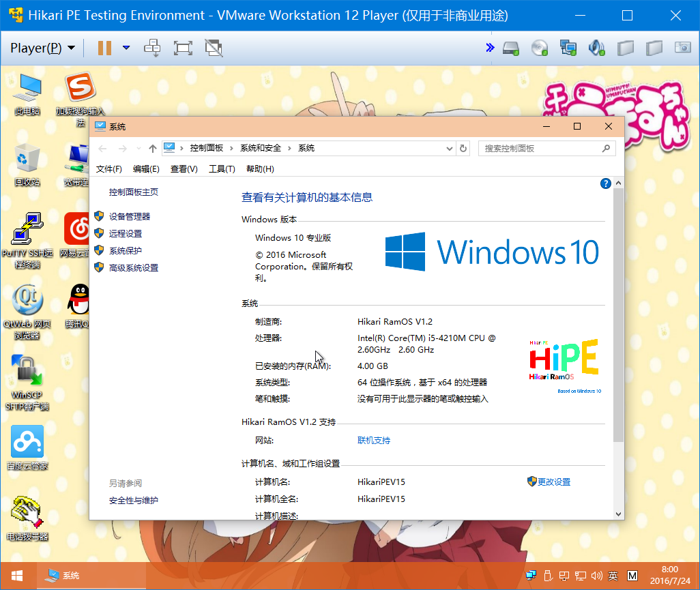700x590 pixels.
Task: Send Ctrl+Alt+Del via VMware toolbar icon
Action: (x=152, y=48)
